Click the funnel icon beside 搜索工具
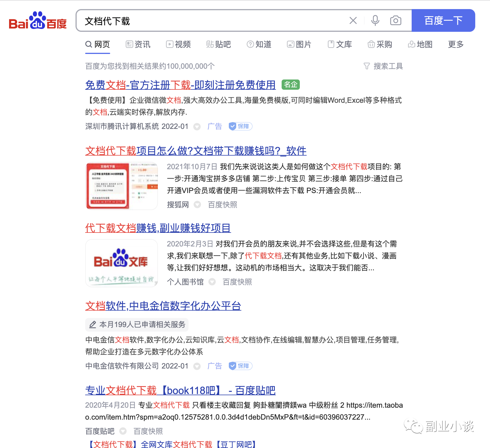 pyautogui.click(x=367, y=66)
